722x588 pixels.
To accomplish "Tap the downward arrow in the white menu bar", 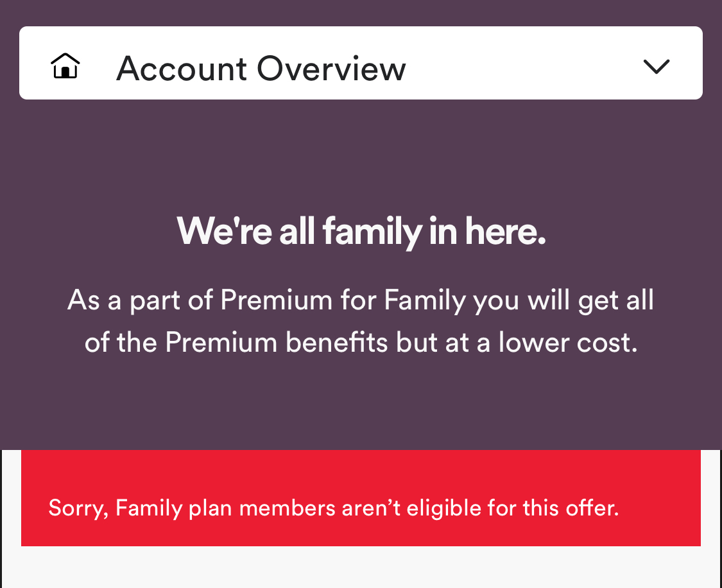I will click(656, 66).
